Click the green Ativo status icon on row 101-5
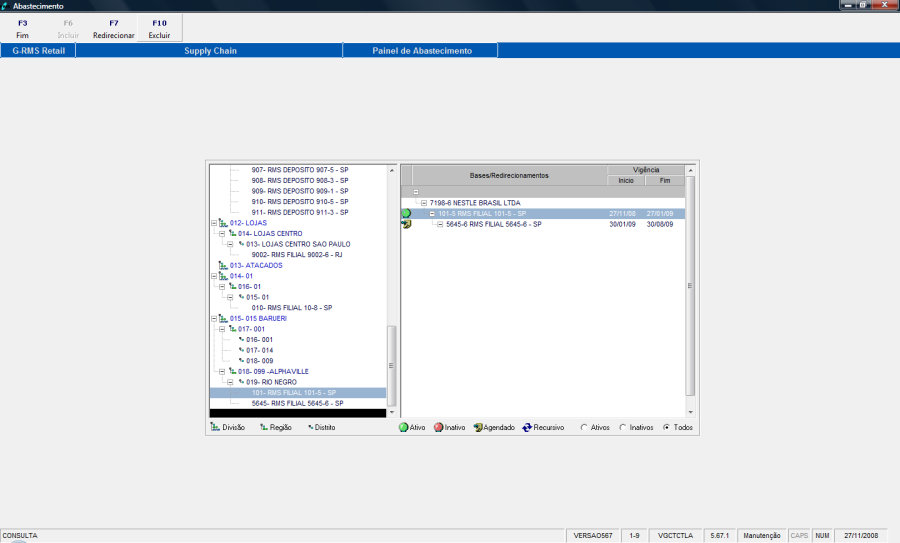The width and height of the screenshot is (900, 543). pos(406,214)
